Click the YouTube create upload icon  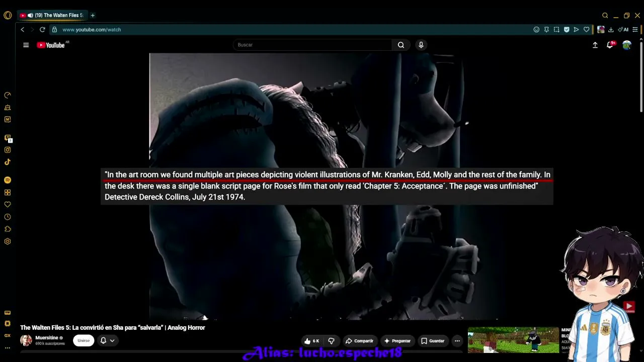click(x=595, y=45)
